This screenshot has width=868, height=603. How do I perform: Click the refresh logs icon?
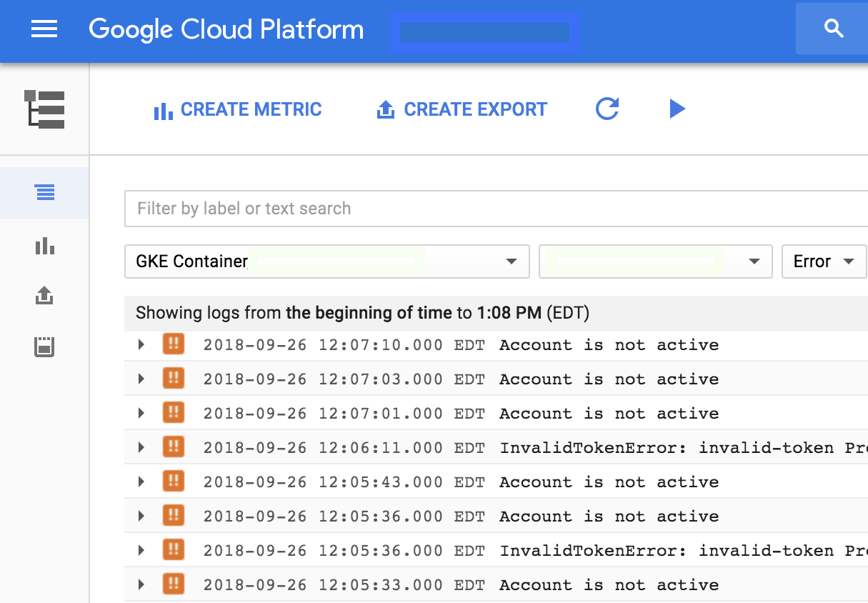tap(607, 109)
